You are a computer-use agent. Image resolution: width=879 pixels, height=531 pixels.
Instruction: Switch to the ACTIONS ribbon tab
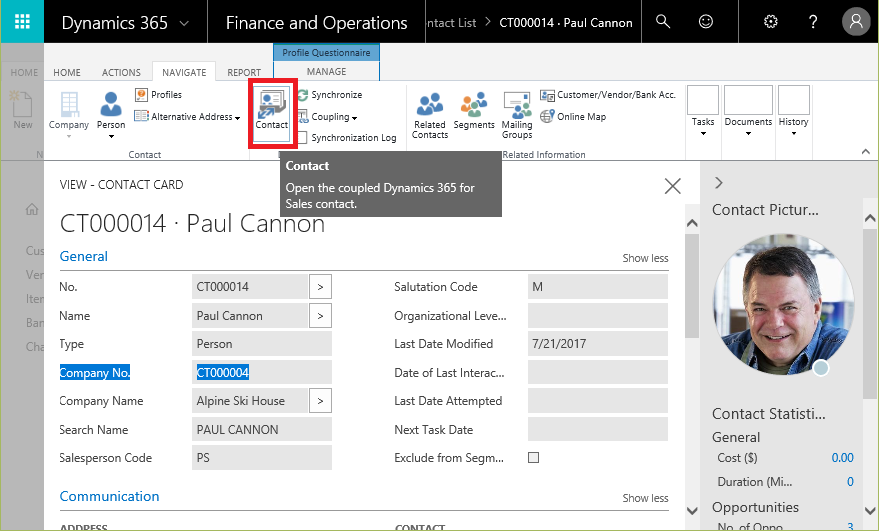(x=121, y=72)
